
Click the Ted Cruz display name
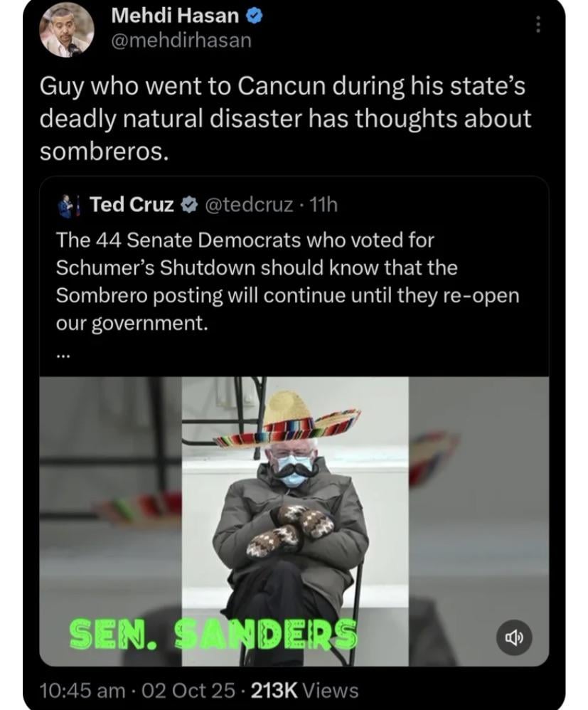pyautogui.click(x=132, y=205)
